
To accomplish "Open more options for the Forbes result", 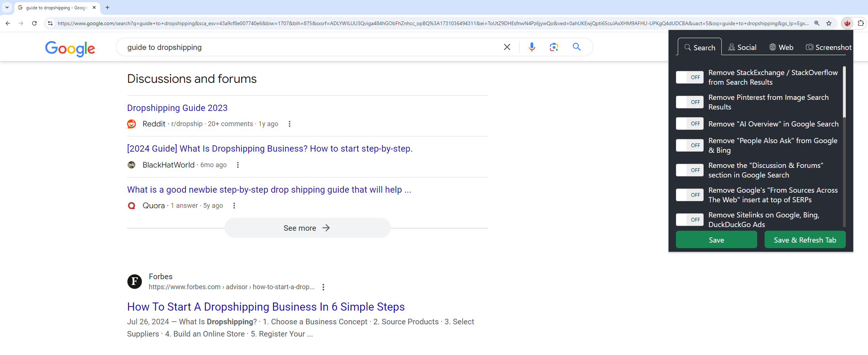I will pyautogui.click(x=324, y=287).
